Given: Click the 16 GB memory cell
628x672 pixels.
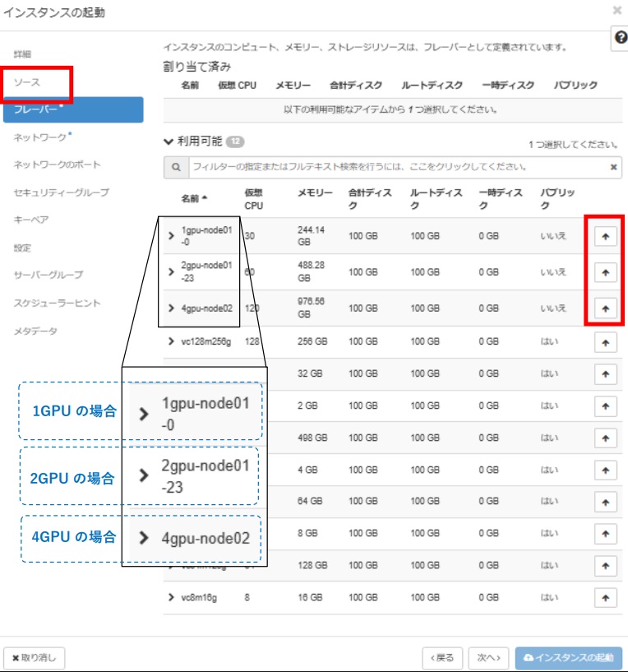Looking at the screenshot, I should click(x=310, y=597).
